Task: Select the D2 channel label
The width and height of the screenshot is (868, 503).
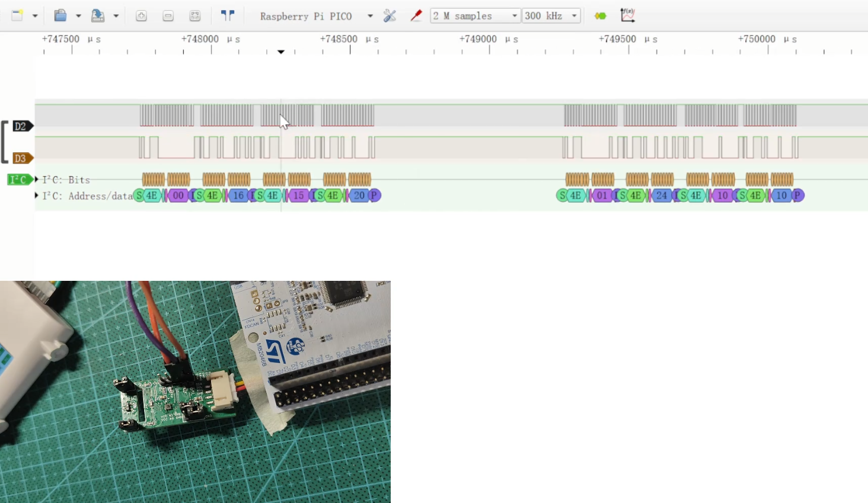Action: (x=21, y=126)
